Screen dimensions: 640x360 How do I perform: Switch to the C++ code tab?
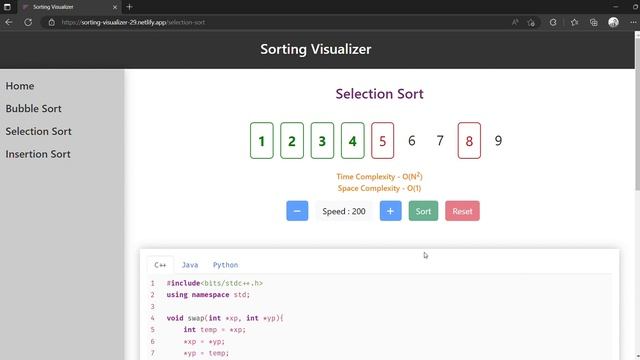(x=160, y=265)
